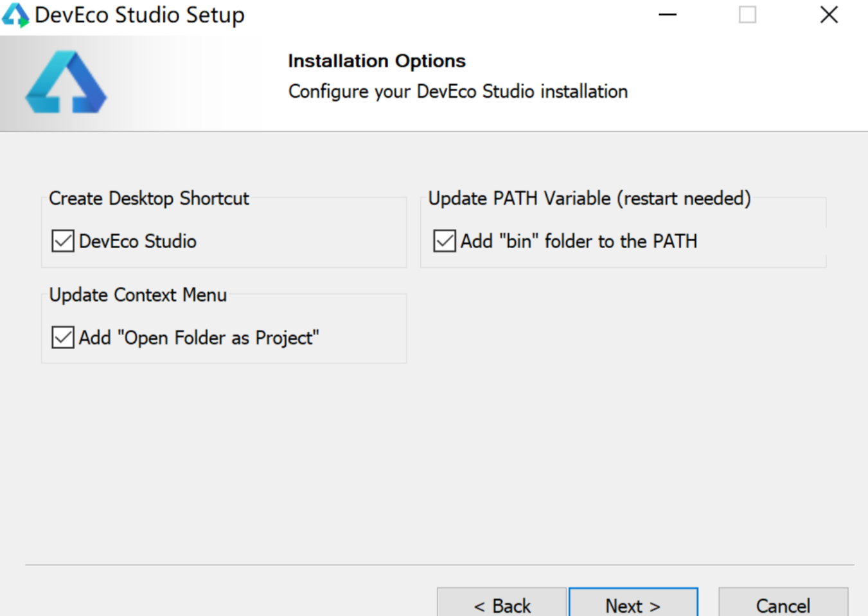Click the "Configure your DevEco Studio installation" subtitle
The width and height of the screenshot is (868, 616).
point(457,91)
